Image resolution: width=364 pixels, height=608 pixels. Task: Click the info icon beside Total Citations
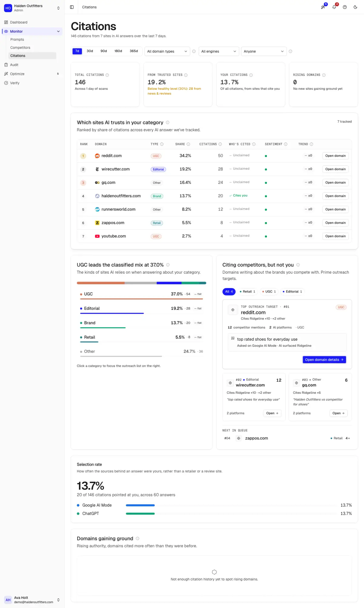point(107,75)
